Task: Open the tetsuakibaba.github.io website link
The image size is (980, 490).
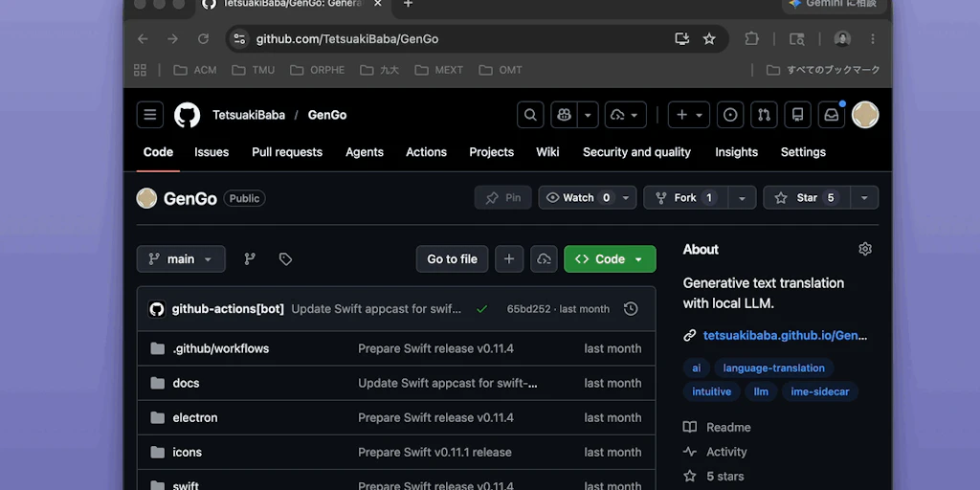Action: pyautogui.click(x=785, y=336)
